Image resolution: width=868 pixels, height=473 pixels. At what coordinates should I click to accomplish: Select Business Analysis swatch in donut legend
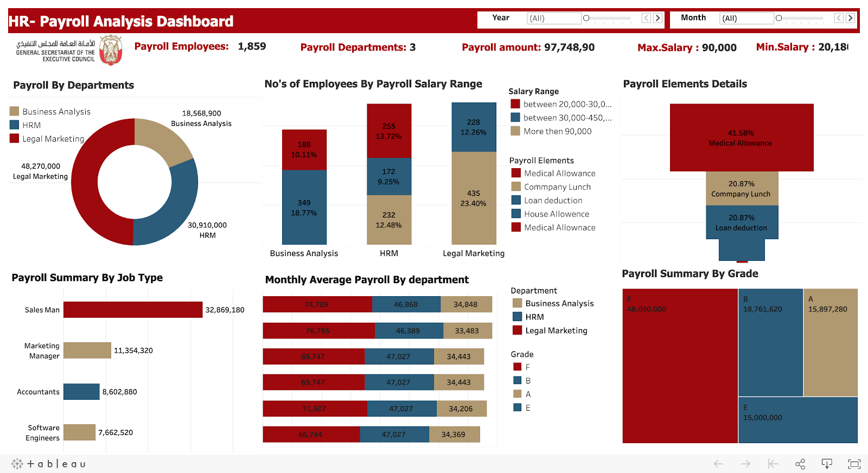(15, 111)
